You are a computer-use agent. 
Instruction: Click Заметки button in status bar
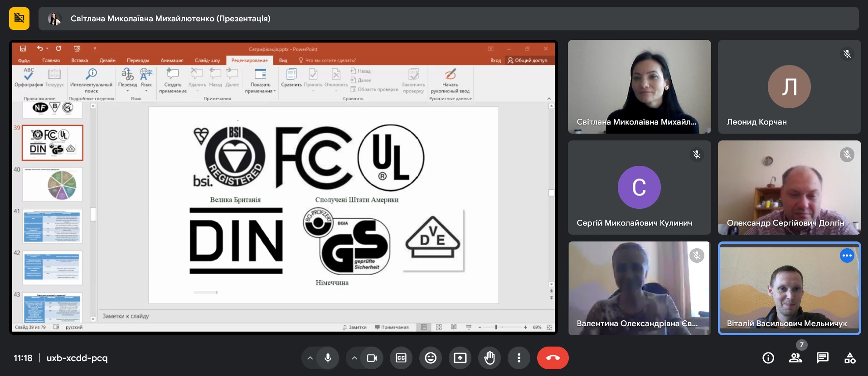pyautogui.click(x=354, y=327)
